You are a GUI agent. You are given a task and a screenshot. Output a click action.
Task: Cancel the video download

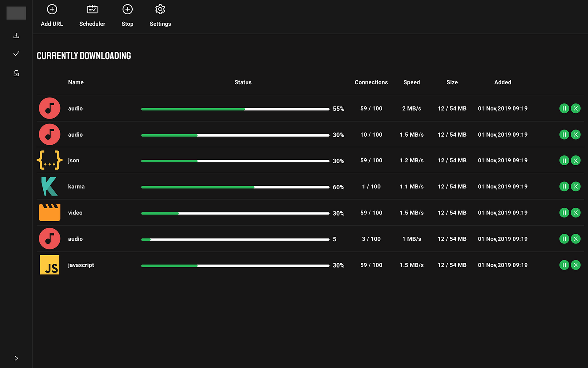click(x=576, y=213)
